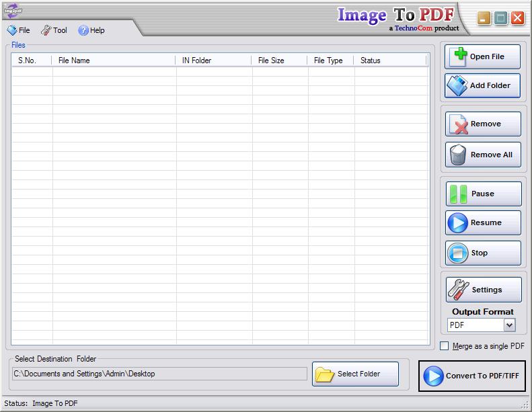The image size is (532, 412).
Task: Click the 'Status: Image To PDF' status bar text
Action: pyautogui.click(x=41, y=403)
